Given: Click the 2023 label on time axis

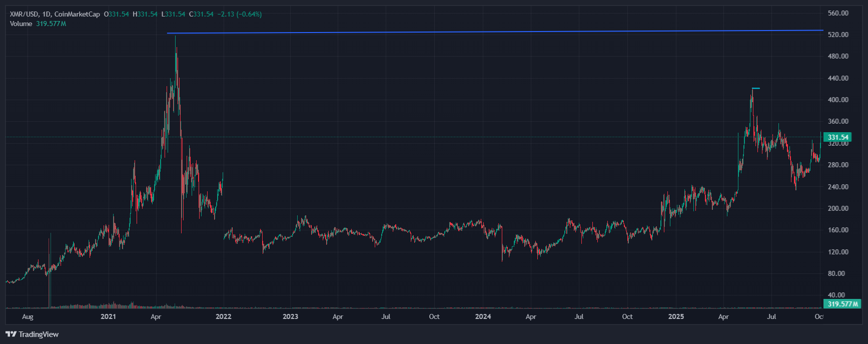Looking at the screenshot, I should click(x=290, y=316).
